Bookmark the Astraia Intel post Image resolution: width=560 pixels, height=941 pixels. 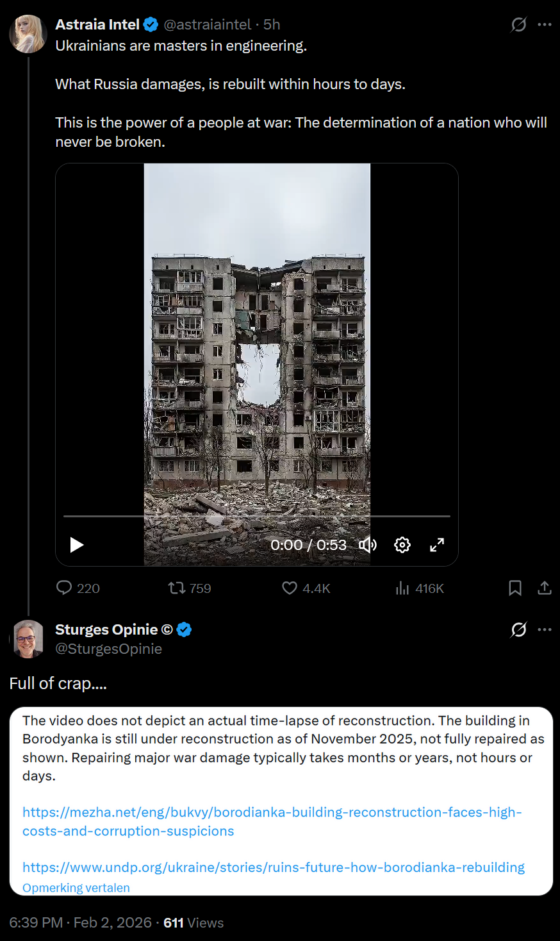pos(515,588)
